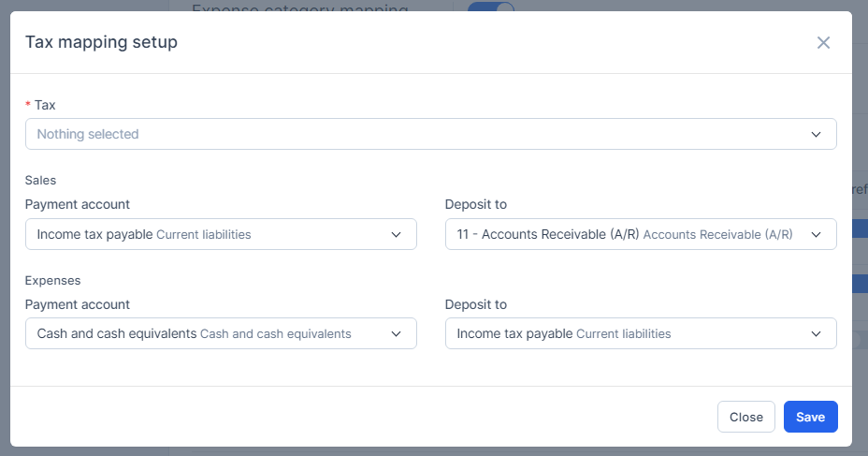Click chevron of Expenses Payment account selector
Screen dimensions: 868x456
point(396,333)
